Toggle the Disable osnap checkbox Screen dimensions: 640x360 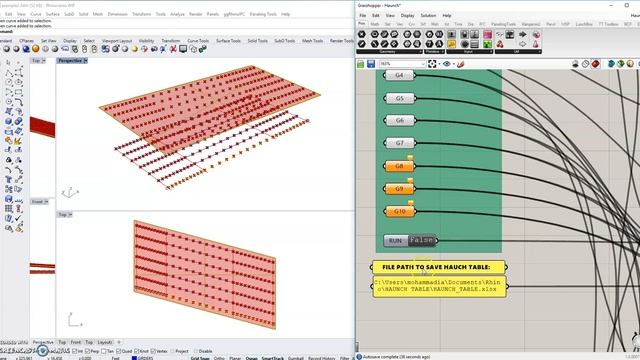point(196,351)
